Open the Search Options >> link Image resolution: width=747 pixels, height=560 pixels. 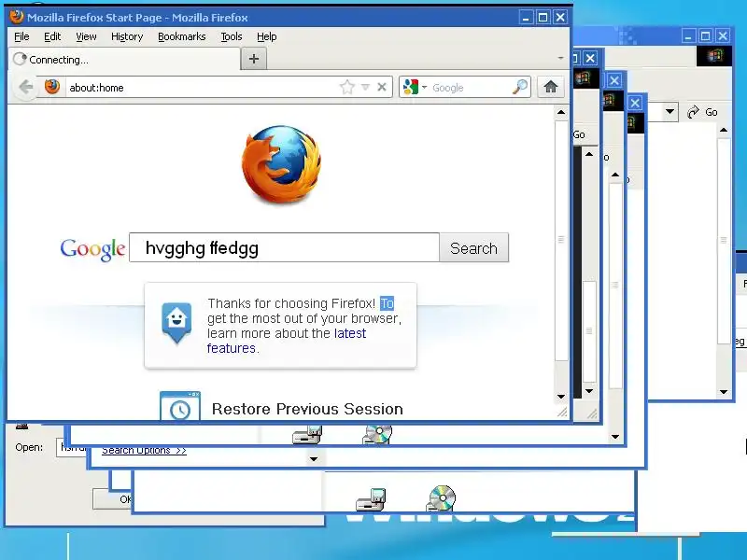coord(144,451)
